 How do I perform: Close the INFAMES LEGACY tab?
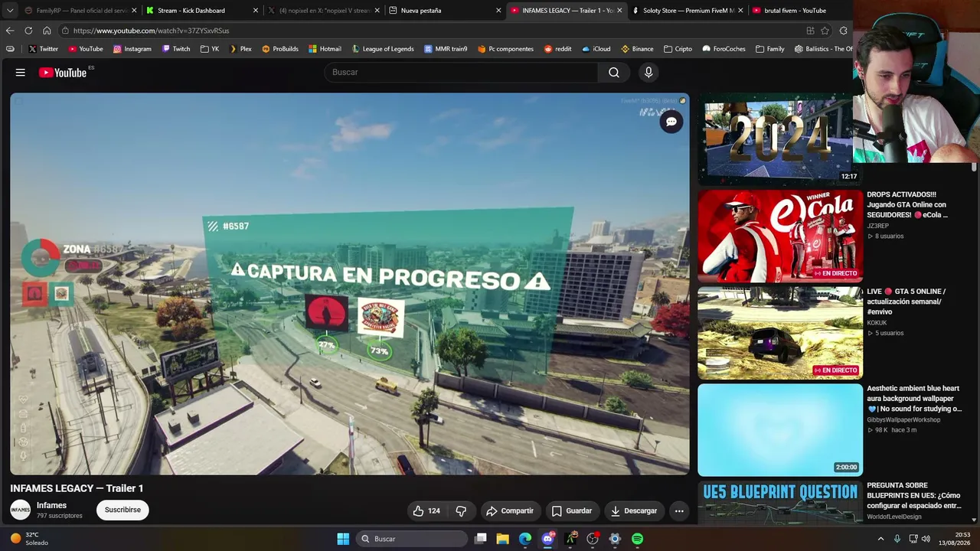coord(619,11)
